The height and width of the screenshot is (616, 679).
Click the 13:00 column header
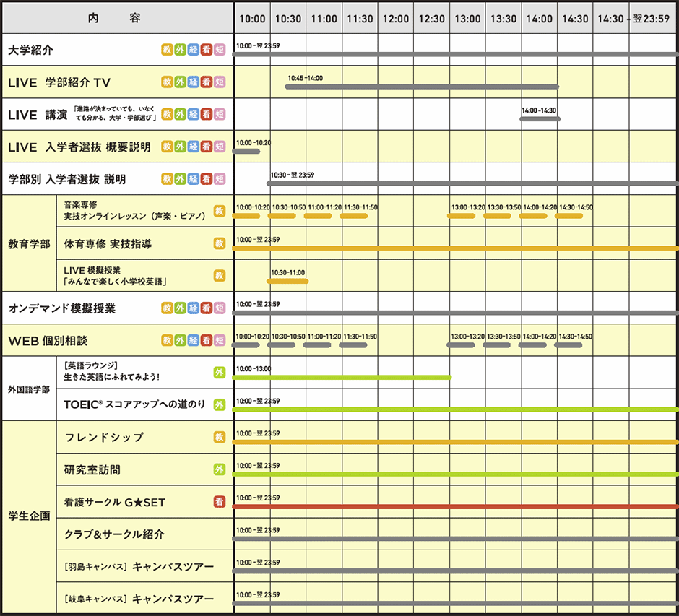tap(467, 19)
